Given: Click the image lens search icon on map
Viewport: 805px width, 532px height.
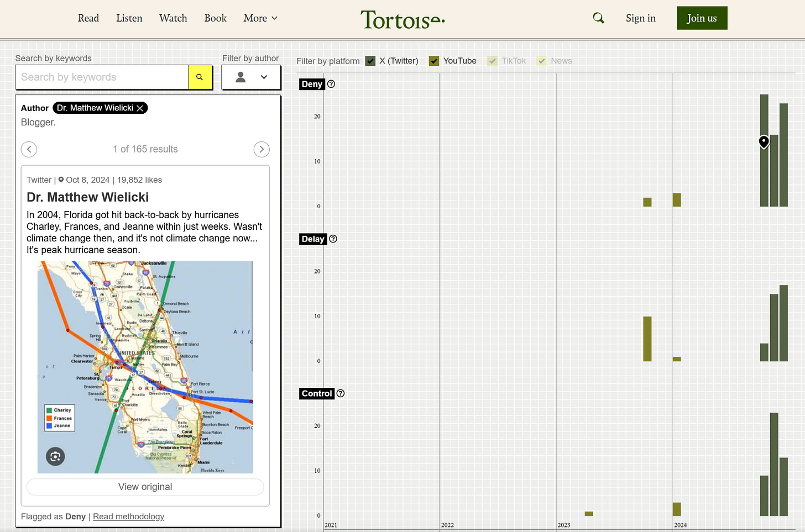Looking at the screenshot, I should (55, 456).
